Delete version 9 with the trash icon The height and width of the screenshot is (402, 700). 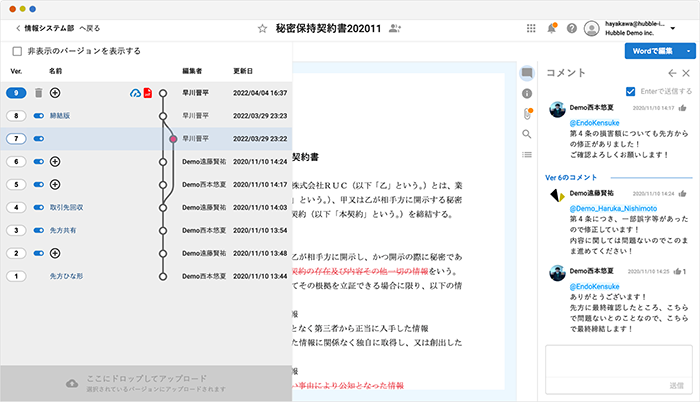(x=38, y=93)
